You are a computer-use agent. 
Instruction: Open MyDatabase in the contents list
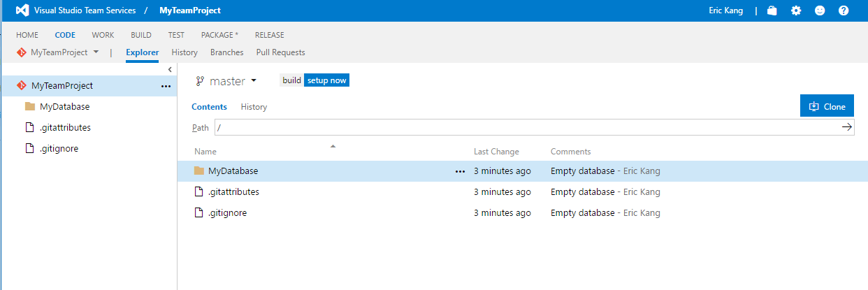[233, 171]
